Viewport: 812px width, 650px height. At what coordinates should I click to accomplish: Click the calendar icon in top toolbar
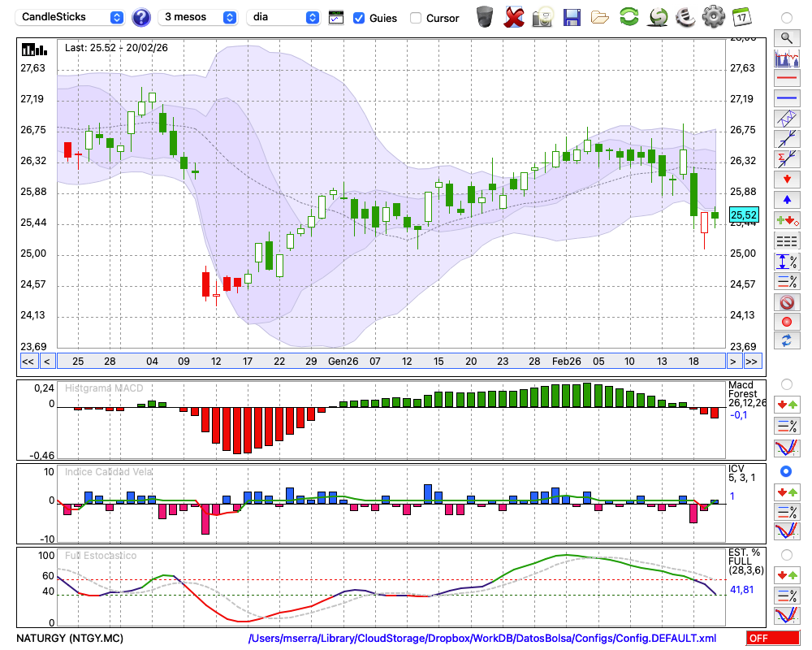click(x=741, y=17)
